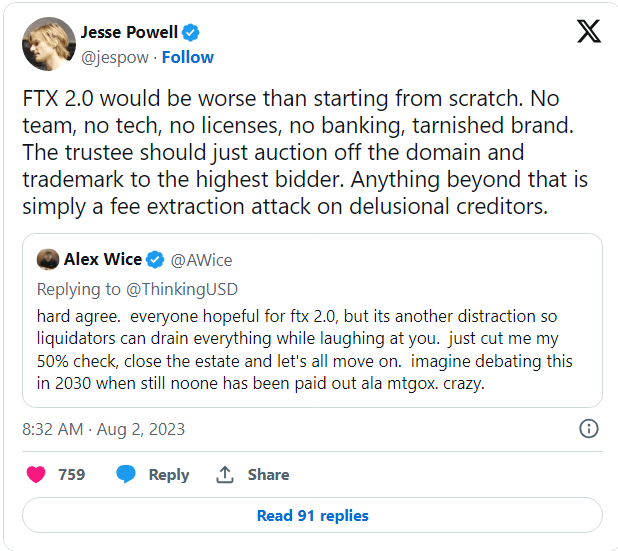
Task: Click the @AWice handle
Action: pos(201,260)
